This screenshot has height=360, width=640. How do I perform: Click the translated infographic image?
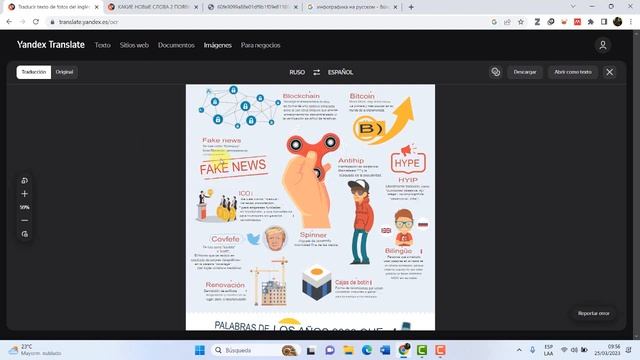tap(310, 207)
